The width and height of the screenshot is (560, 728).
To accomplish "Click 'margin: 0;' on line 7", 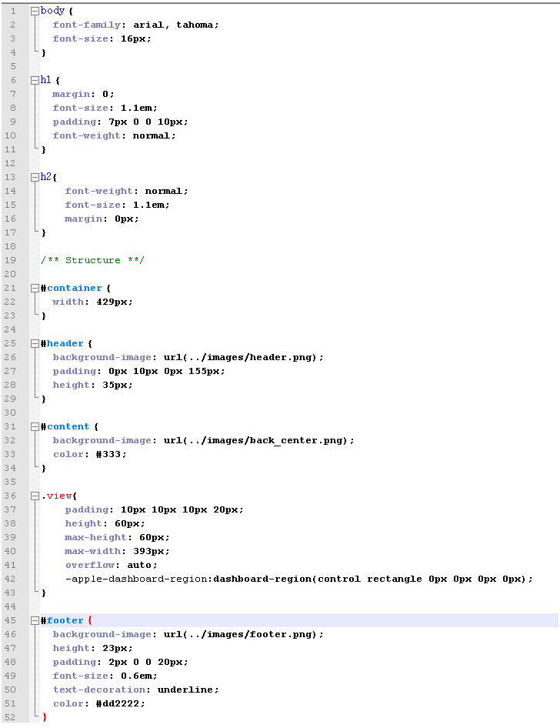I will 83,94.
